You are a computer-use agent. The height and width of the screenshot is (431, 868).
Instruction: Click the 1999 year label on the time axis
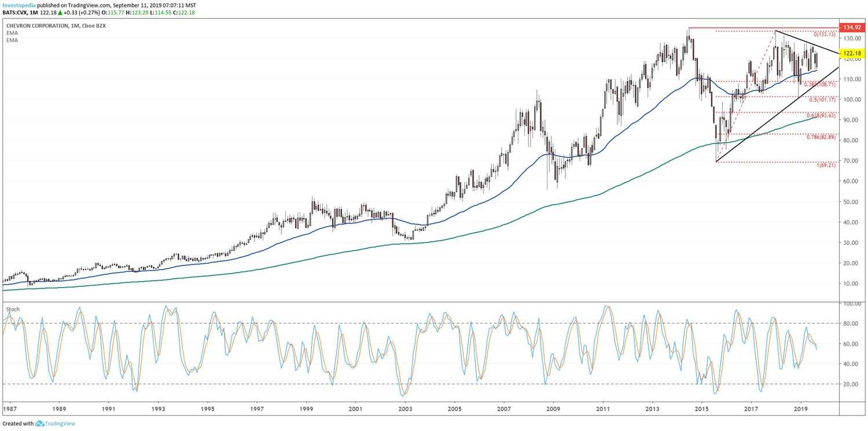click(x=306, y=408)
